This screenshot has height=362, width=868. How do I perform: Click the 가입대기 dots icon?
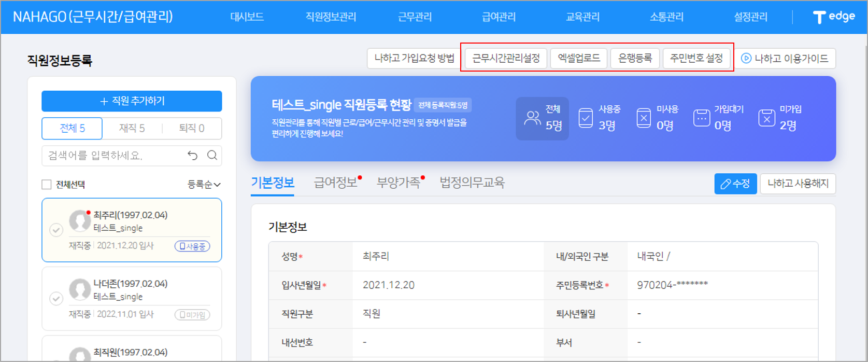pos(702,118)
